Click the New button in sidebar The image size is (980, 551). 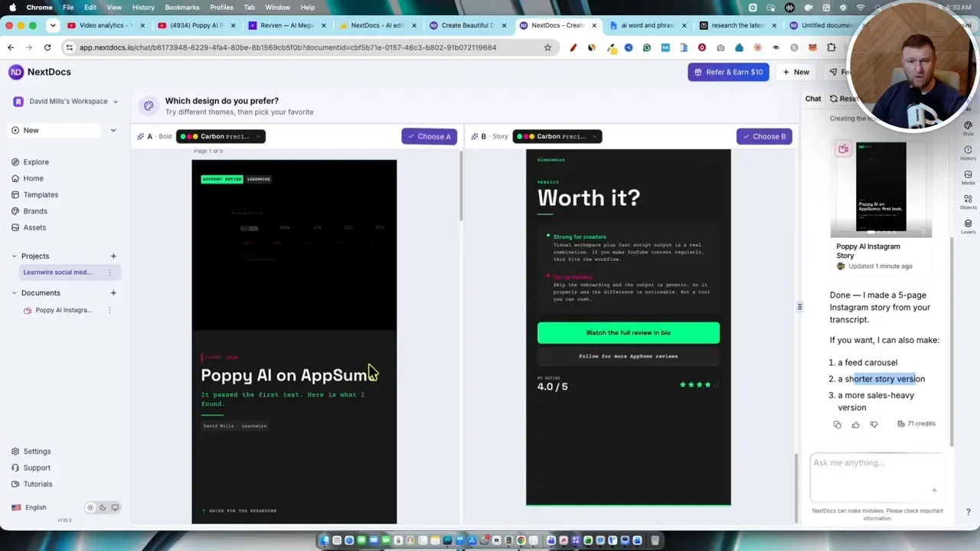(54, 131)
